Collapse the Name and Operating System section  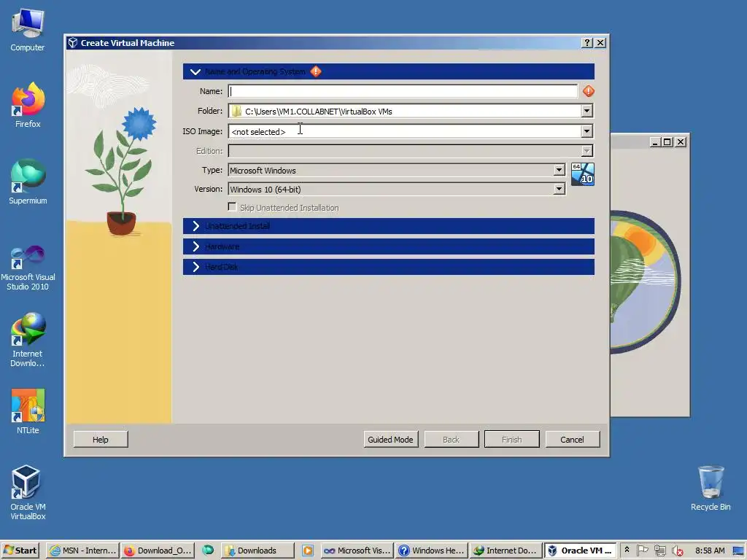(196, 71)
